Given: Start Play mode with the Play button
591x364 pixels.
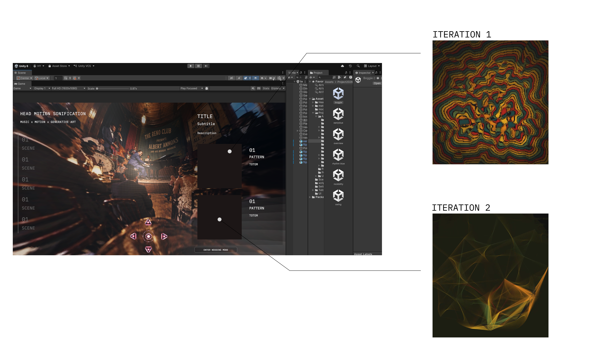Looking at the screenshot, I should 191,66.
